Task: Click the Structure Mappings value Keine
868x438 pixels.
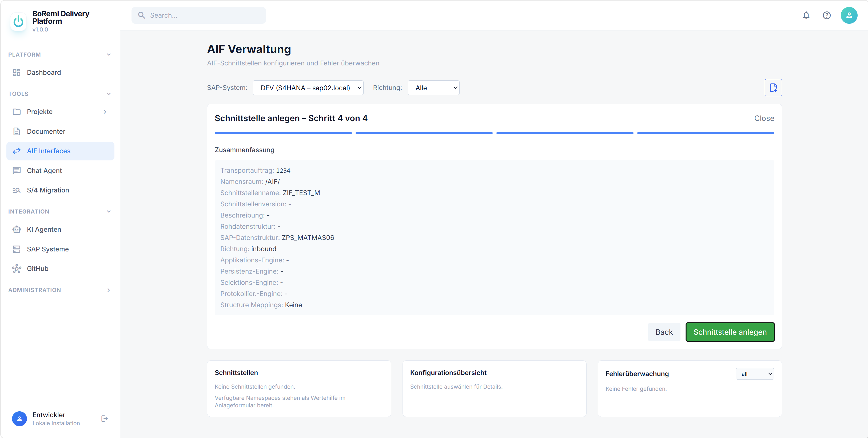Action: click(x=293, y=305)
